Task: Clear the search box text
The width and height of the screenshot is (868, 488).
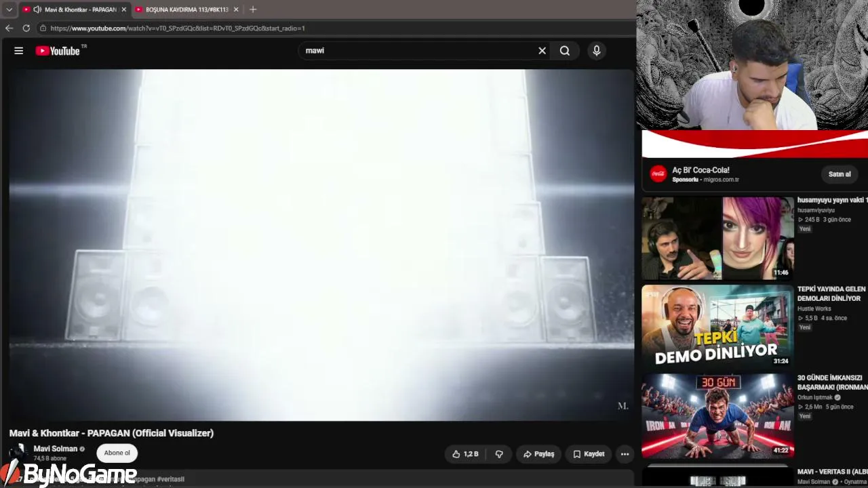Action: (x=542, y=51)
